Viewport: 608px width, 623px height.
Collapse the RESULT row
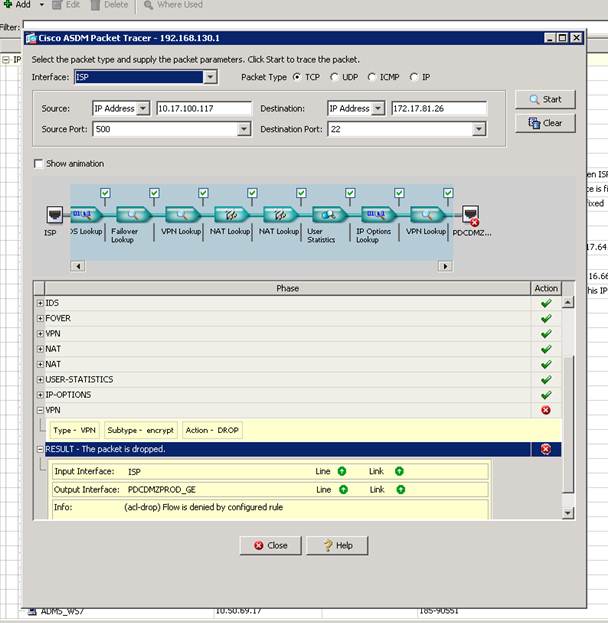40,449
